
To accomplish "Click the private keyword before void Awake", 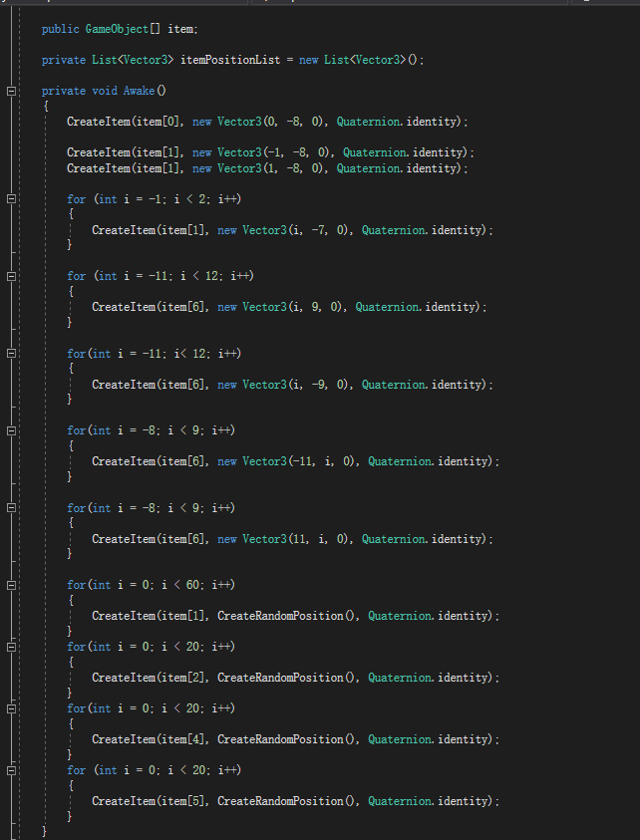I will point(63,91).
